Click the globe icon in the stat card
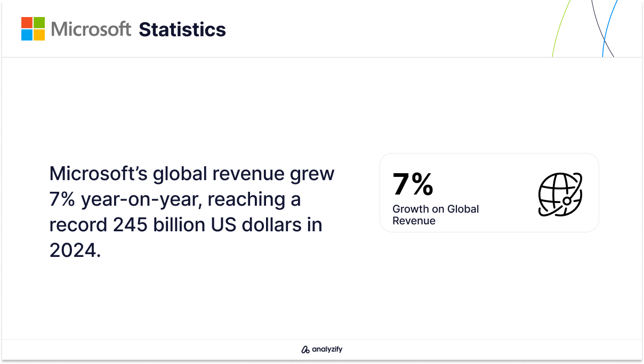 560,194
